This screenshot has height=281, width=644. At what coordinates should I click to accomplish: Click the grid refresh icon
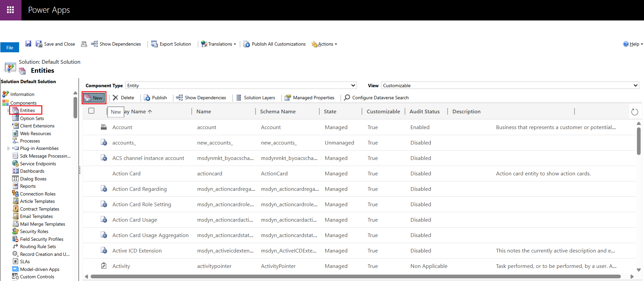634,112
